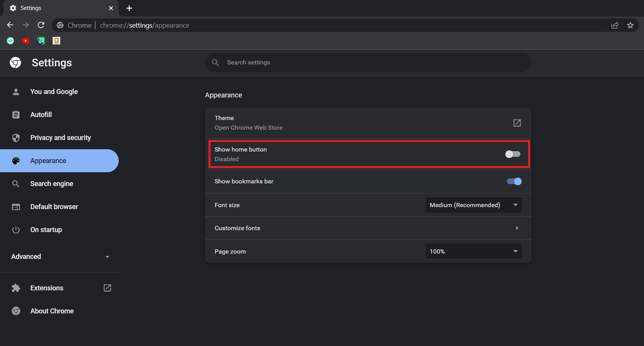This screenshot has height=346, width=644.
Task: Click the address bar URL text
Action: tap(145, 25)
